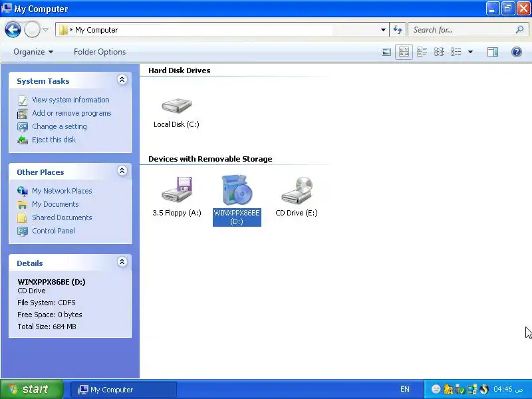Open the view options dropdown arrow
The width and height of the screenshot is (532, 399).
[470, 52]
